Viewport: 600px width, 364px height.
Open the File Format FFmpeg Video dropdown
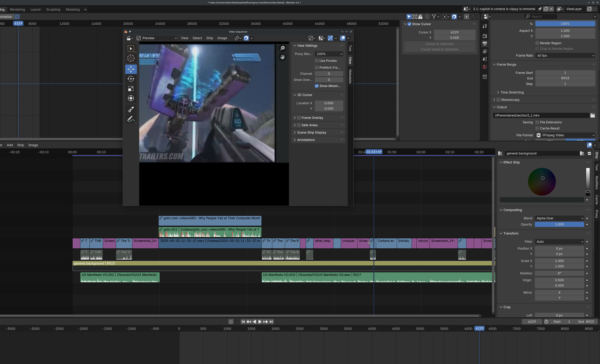565,135
